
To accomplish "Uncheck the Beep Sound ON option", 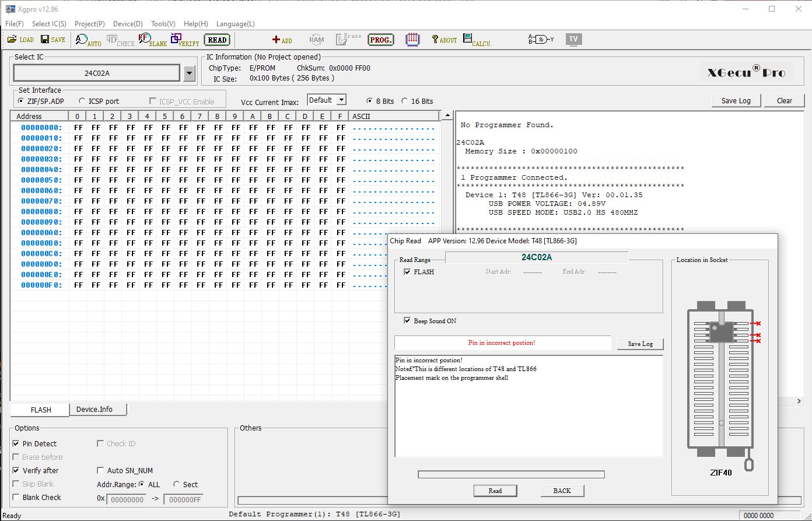I will 407,321.
